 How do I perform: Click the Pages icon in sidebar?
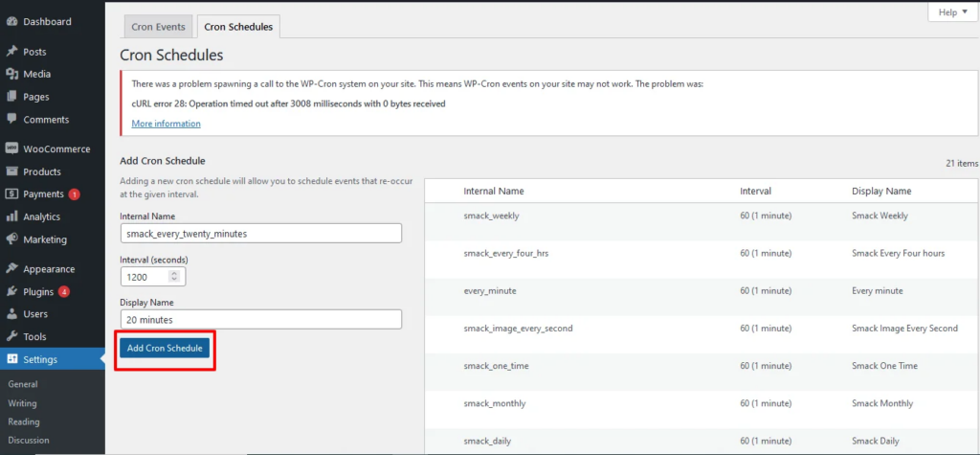point(11,97)
